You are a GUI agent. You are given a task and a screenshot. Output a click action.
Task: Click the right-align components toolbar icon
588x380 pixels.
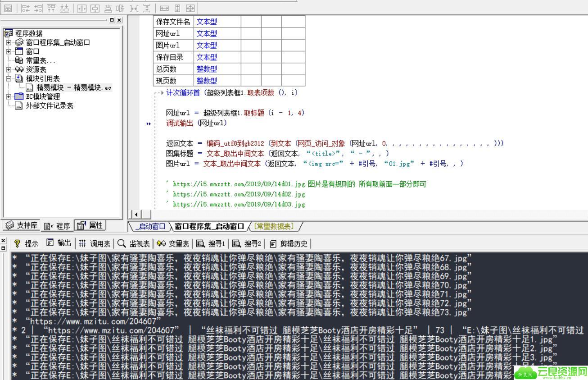click(x=39, y=8)
